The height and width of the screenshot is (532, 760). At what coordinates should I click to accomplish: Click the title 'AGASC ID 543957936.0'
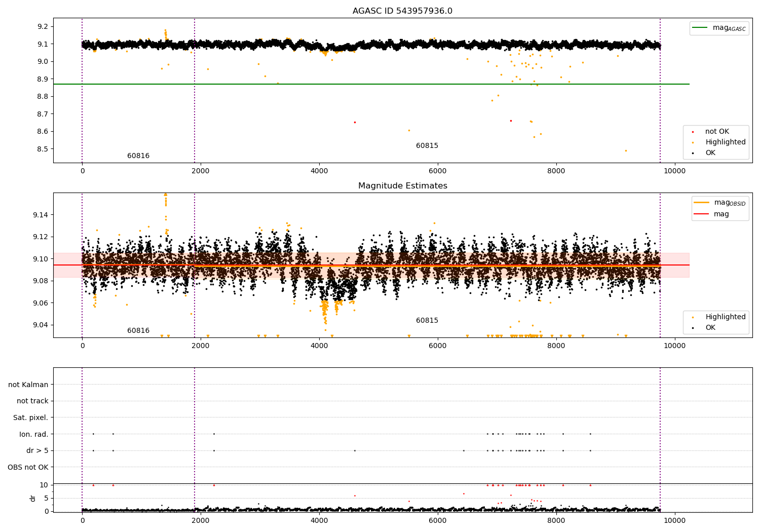tap(402, 11)
